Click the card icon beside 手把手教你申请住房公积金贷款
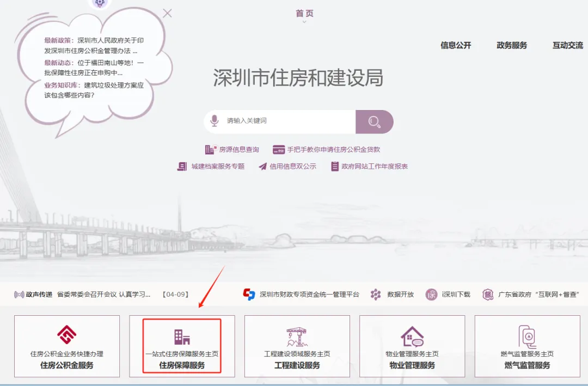The height and width of the screenshot is (386, 588). 279,149
